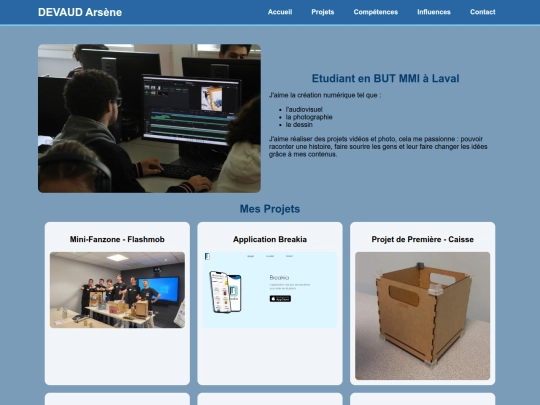Go to the Projets section
The height and width of the screenshot is (405, 540).
tap(323, 12)
